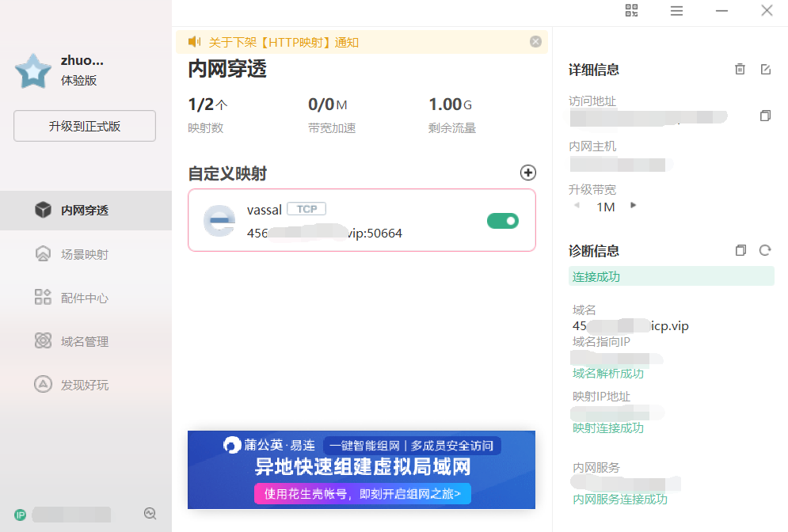Viewport: 788px width, 532px height.
Task: Click the green IP badge icon
Action: [x=20, y=515]
